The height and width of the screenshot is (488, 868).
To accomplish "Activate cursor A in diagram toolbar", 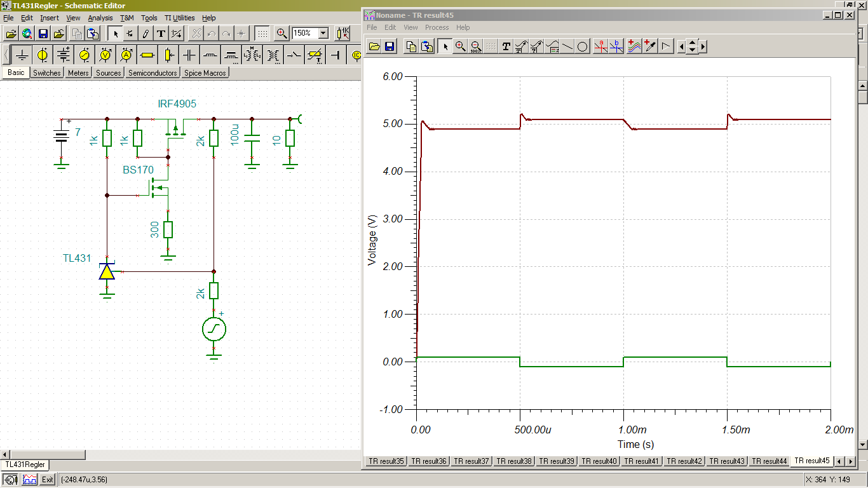I will [x=601, y=46].
